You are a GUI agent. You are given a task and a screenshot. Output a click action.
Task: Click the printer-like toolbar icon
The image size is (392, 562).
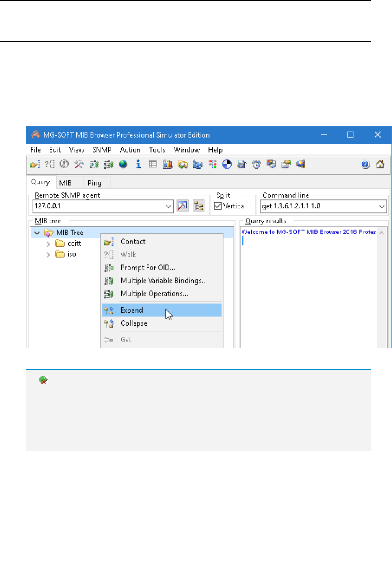(242, 164)
